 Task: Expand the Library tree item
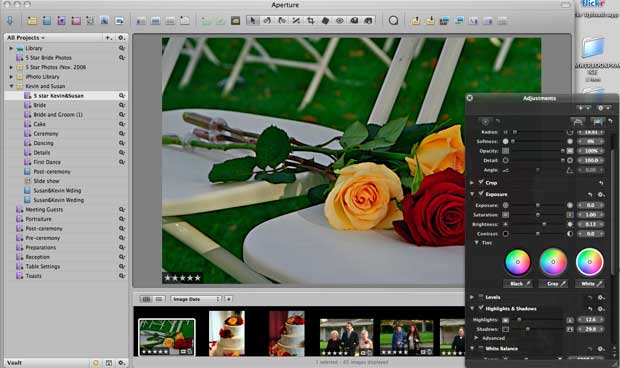pyautogui.click(x=11, y=48)
